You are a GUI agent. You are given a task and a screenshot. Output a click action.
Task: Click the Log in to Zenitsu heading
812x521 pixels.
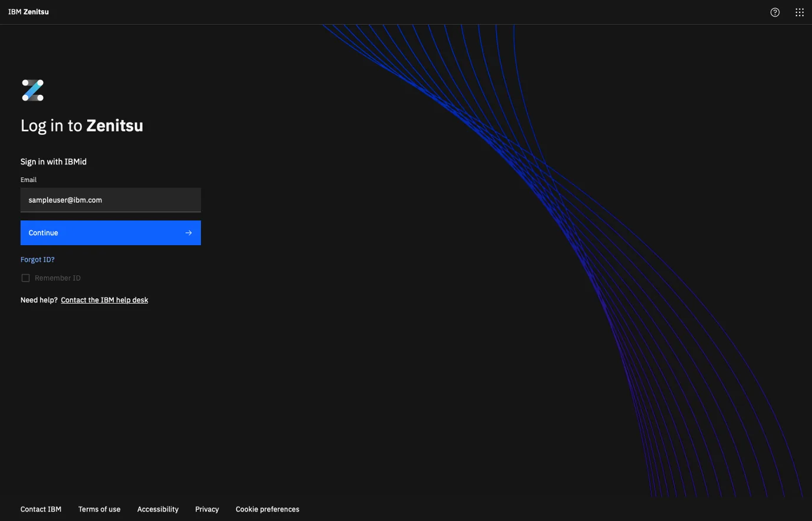[82, 126]
